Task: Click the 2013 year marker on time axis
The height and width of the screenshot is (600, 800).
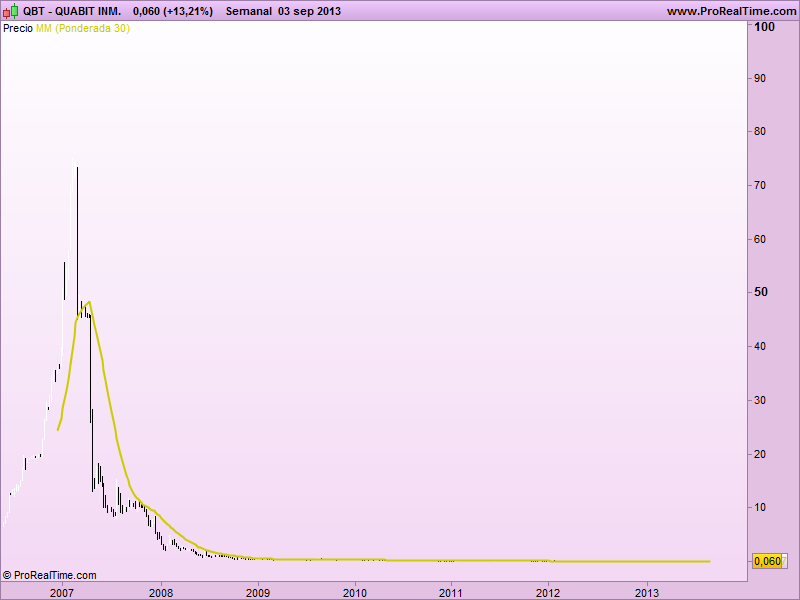Action: 646,593
